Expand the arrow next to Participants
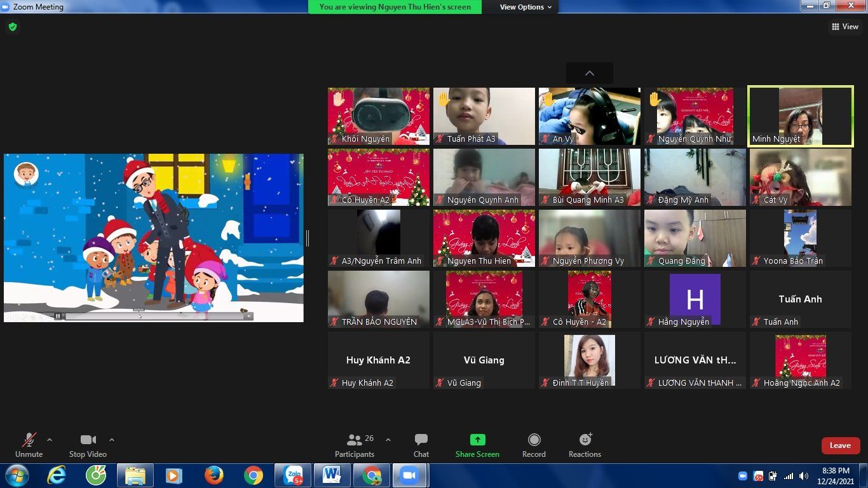This screenshot has height=488, width=868. pyautogui.click(x=388, y=440)
